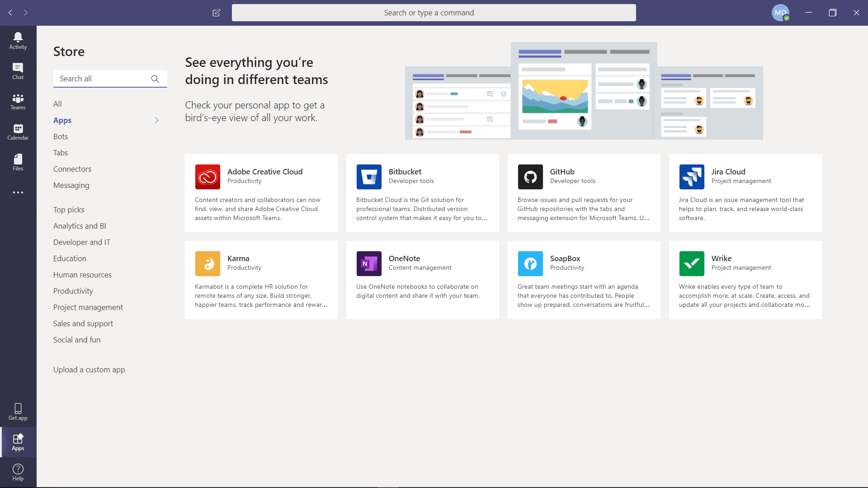This screenshot has height=488, width=868.
Task: Select the Tabs filter
Action: tap(61, 153)
